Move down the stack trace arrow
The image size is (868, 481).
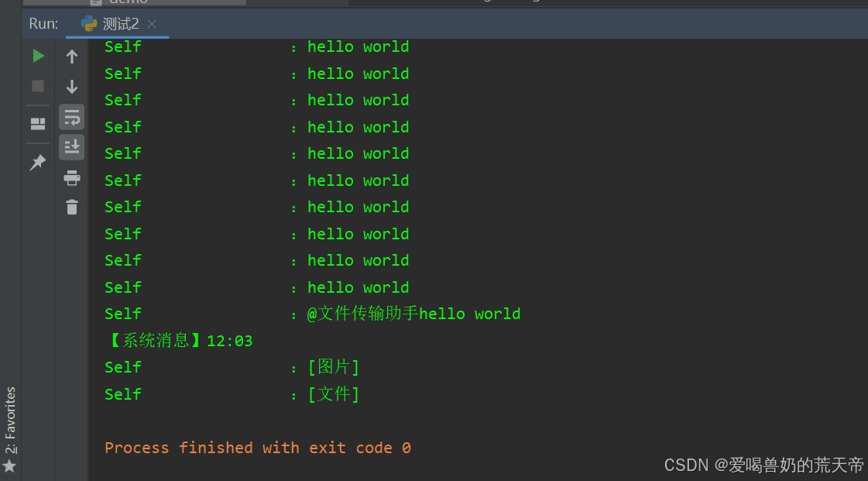[72, 86]
